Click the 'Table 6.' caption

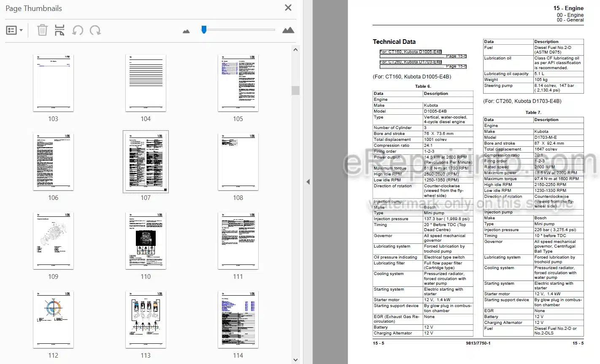423,86
